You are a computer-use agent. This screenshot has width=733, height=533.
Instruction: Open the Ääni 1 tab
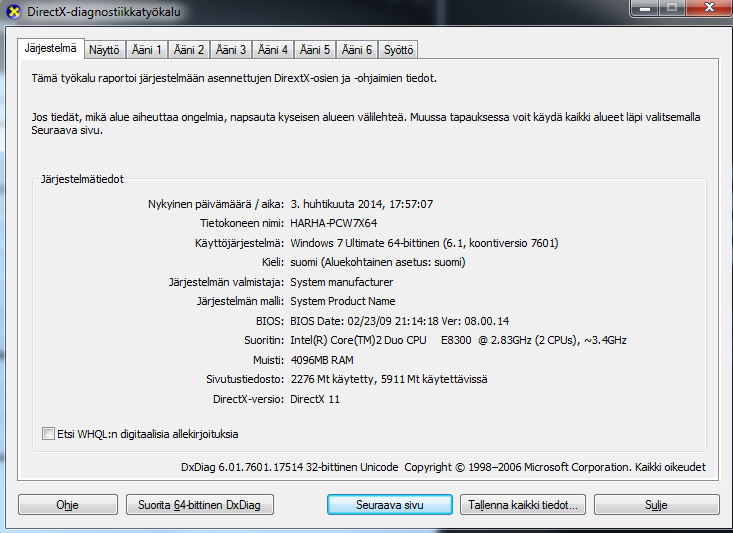pyautogui.click(x=147, y=50)
